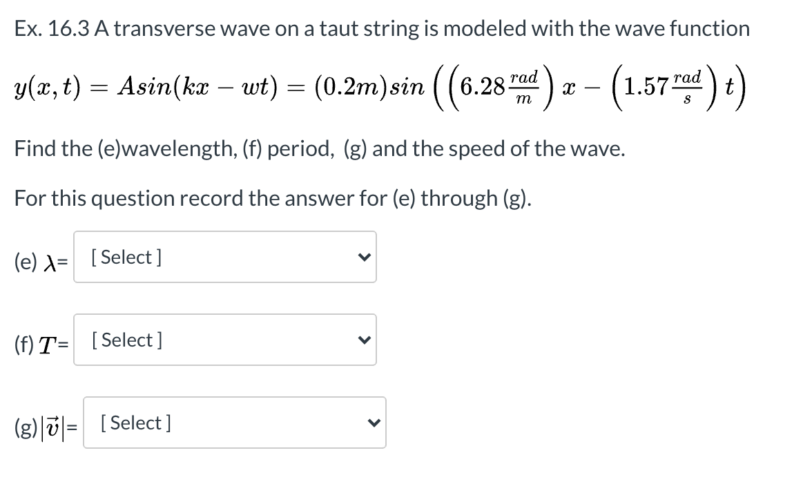Open the period (f) T= dropdown
The height and width of the screenshot is (504, 812).
point(225,340)
